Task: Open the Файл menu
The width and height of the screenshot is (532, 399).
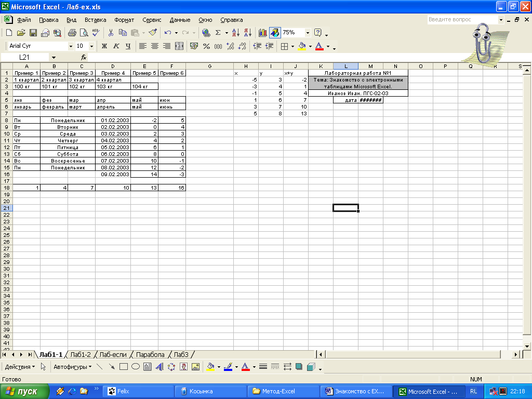Action: [24, 20]
